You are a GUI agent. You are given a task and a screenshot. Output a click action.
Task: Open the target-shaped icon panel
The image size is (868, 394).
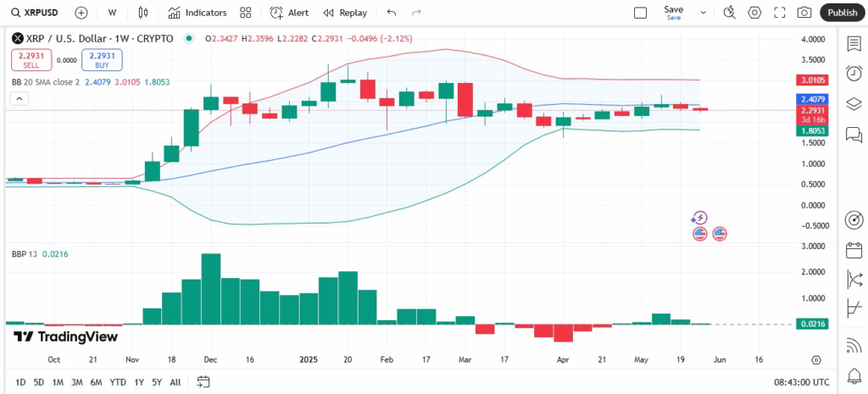(854, 220)
